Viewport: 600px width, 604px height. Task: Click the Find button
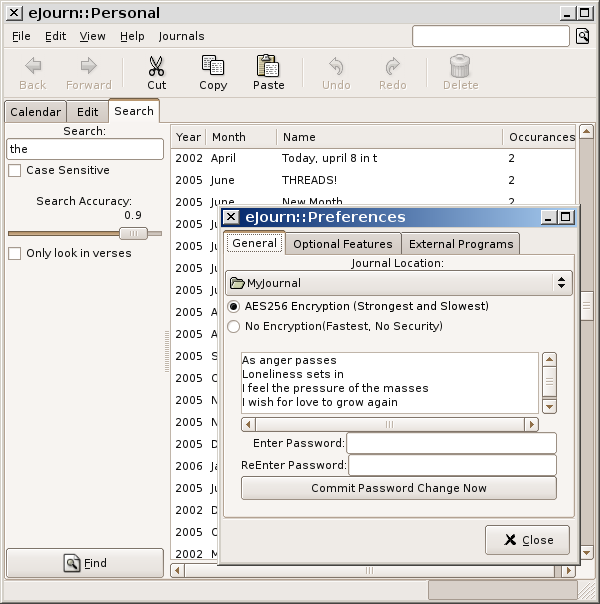85,563
